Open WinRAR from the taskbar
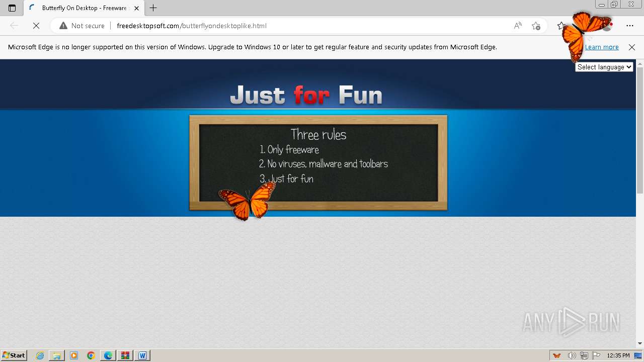 point(125,355)
